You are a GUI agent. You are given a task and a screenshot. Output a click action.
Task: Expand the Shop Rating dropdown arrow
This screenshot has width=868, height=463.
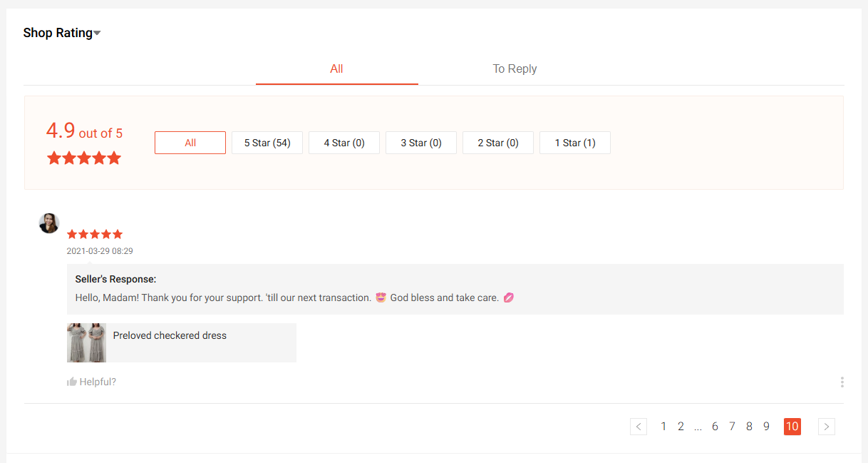click(97, 34)
